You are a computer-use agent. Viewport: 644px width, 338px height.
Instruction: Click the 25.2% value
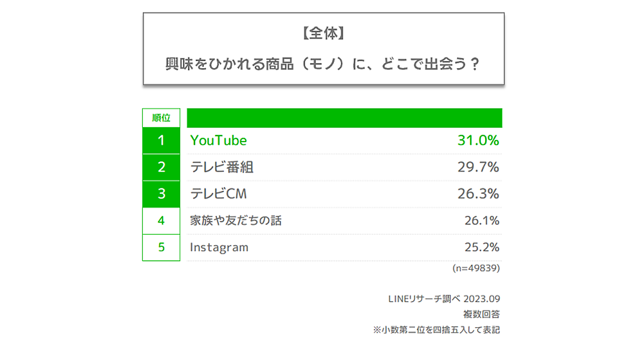click(x=481, y=247)
